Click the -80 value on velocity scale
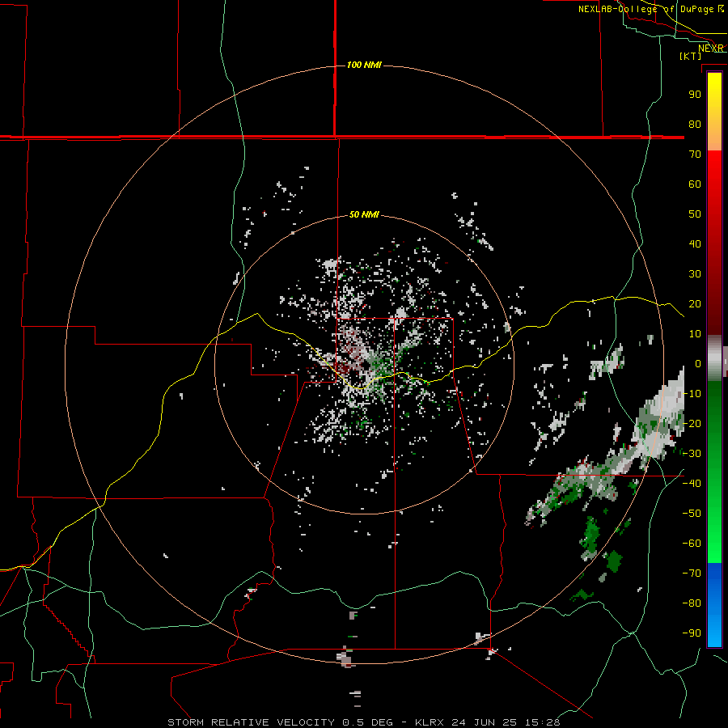The width and height of the screenshot is (728, 728). point(692,603)
